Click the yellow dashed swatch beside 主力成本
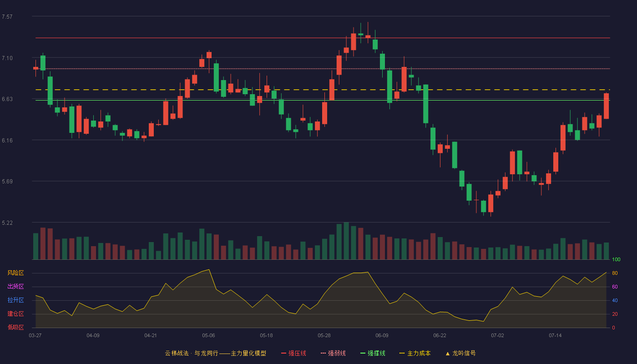 (402, 353)
